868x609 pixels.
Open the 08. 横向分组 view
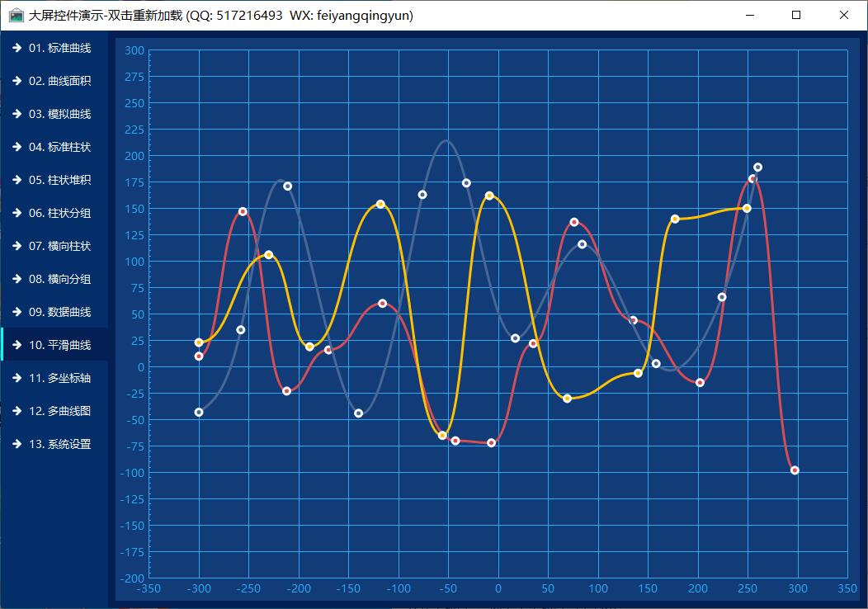point(59,279)
